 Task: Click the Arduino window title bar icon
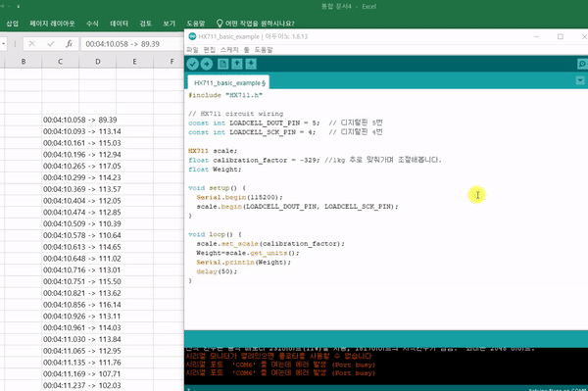(192, 36)
